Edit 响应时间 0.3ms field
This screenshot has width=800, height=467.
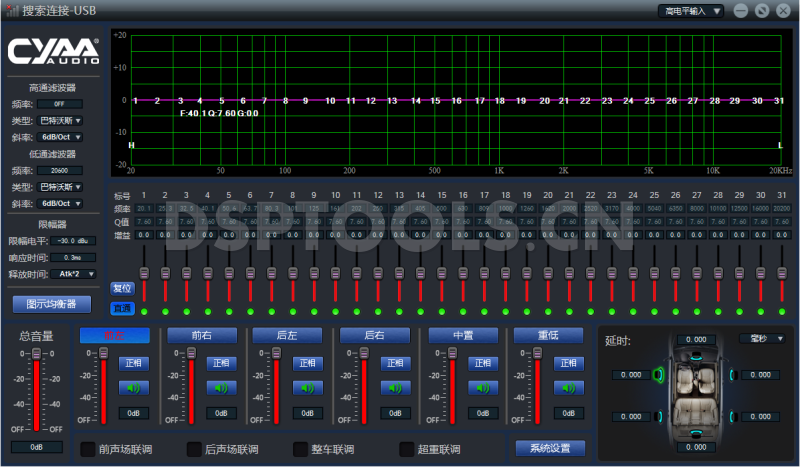[x=73, y=258]
